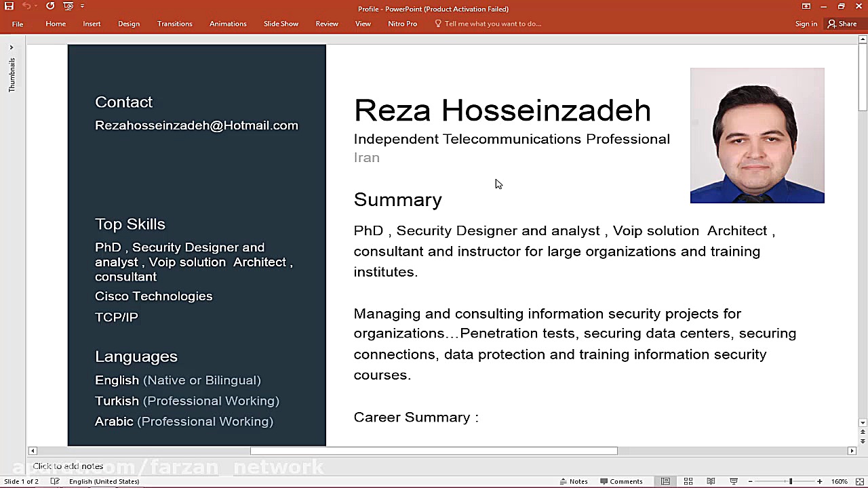868x488 pixels.
Task: Click the Arabic (Professional Working) line
Action: pos(184,422)
